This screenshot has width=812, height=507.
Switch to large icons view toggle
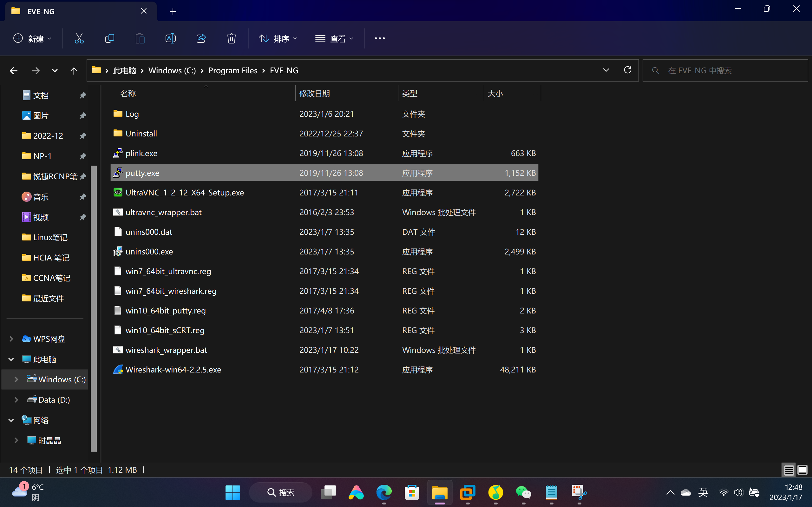[802, 470]
